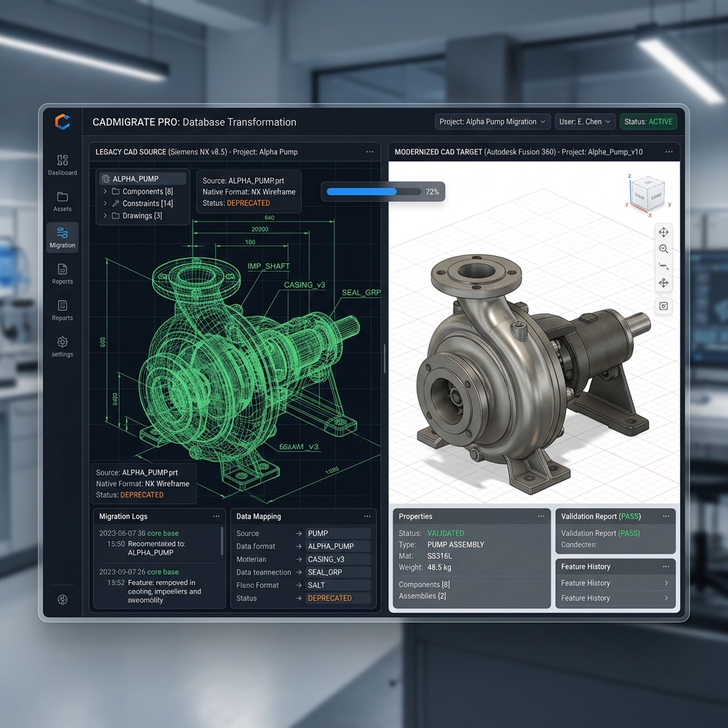Open the Project: Alpha Pump Migration dropdown
Viewport: 728px width, 728px height.
pyautogui.click(x=493, y=122)
